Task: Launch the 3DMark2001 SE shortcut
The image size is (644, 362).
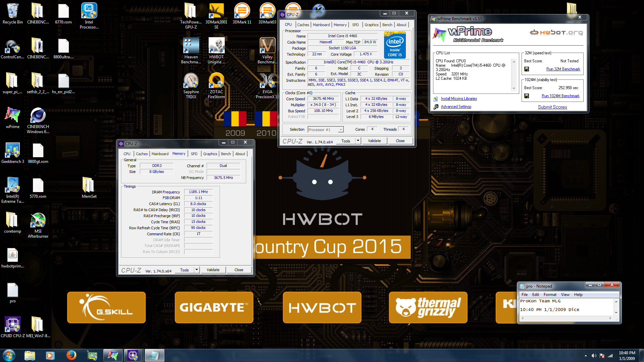Action: pyautogui.click(x=216, y=15)
